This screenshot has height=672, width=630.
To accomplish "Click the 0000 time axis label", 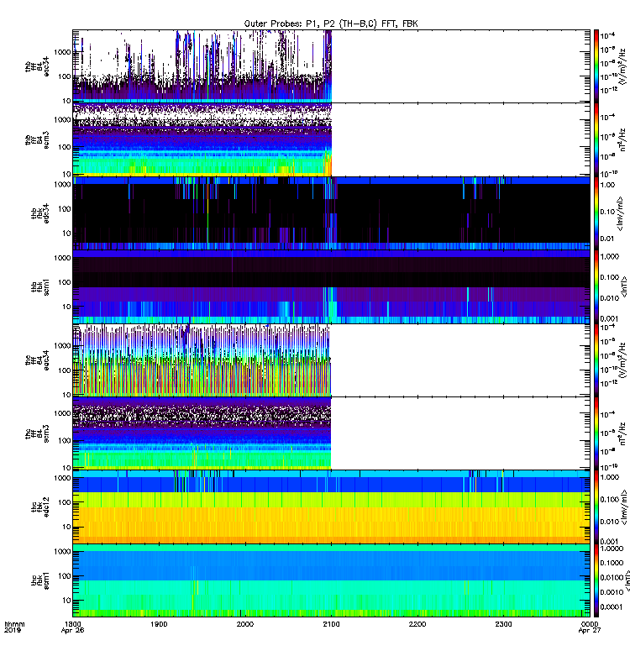I will (590, 624).
